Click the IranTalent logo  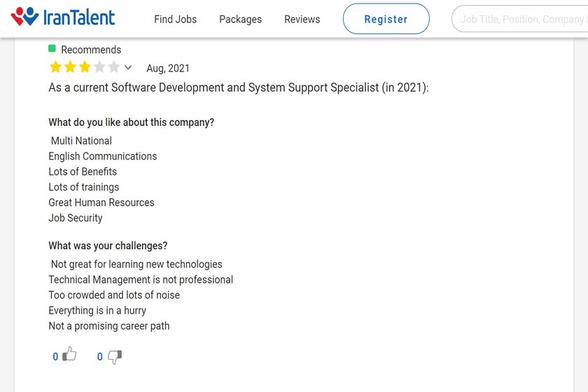pyautogui.click(x=63, y=17)
